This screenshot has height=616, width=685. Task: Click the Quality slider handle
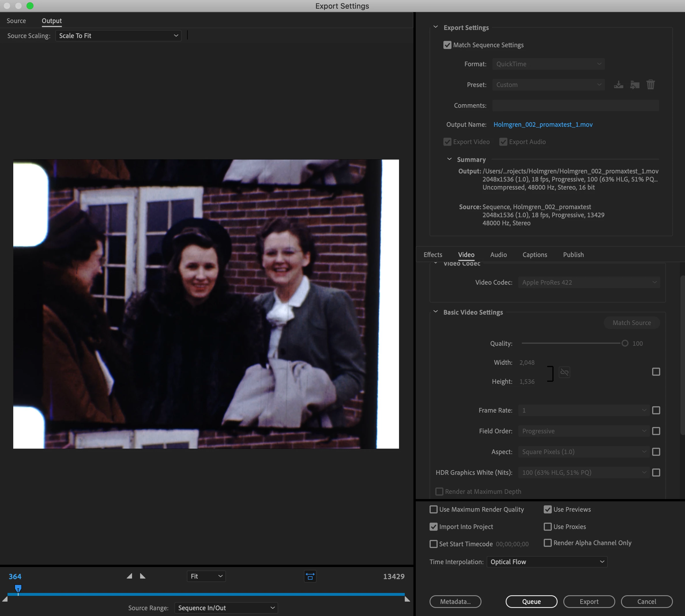coord(625,343)
